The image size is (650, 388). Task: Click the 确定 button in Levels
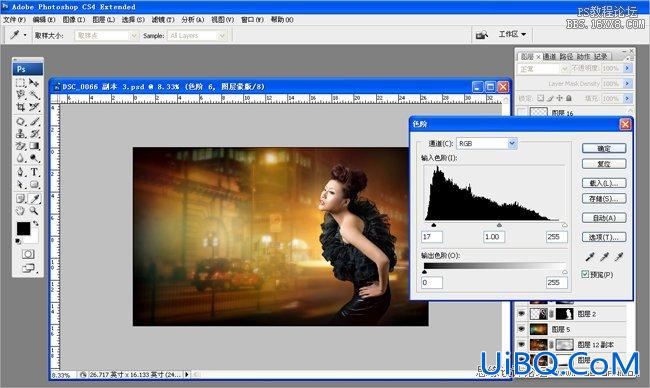(x=604, y=148)
